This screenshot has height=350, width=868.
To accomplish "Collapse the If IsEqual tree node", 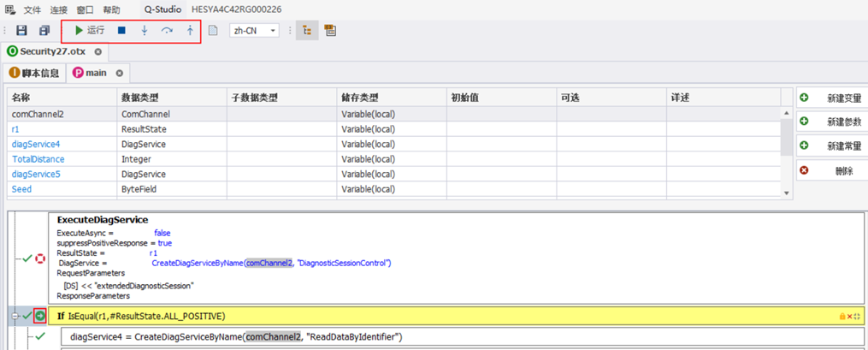I will 14,317.
